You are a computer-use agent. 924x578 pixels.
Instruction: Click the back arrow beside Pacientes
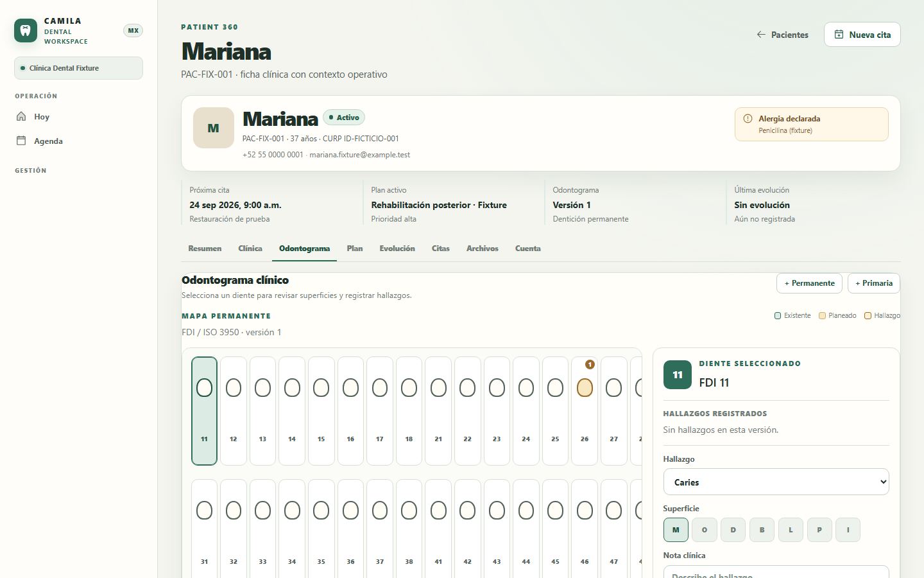pos(761,35)
